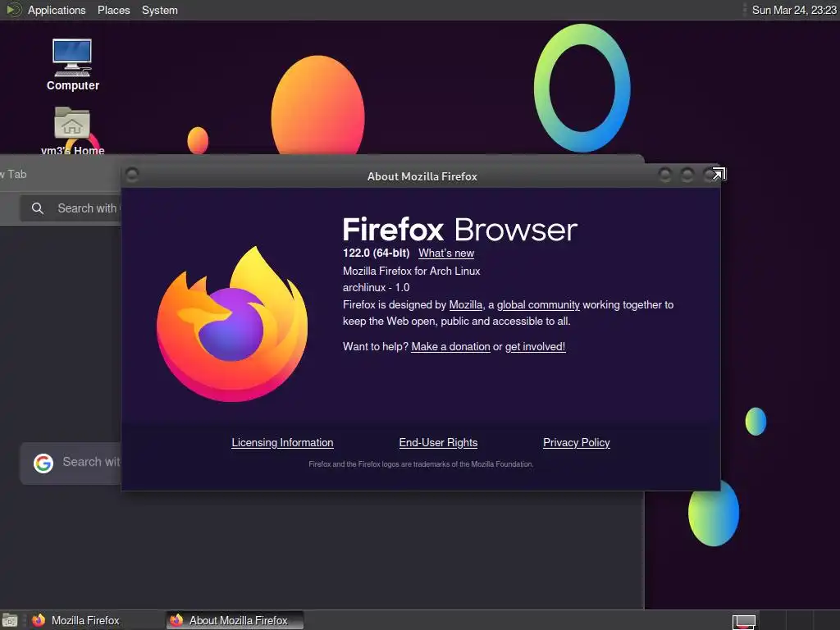This screenshot has height=630, width=840.
Task: Click the MATE menu icon beside Applications
Action: tap(13, 10)
